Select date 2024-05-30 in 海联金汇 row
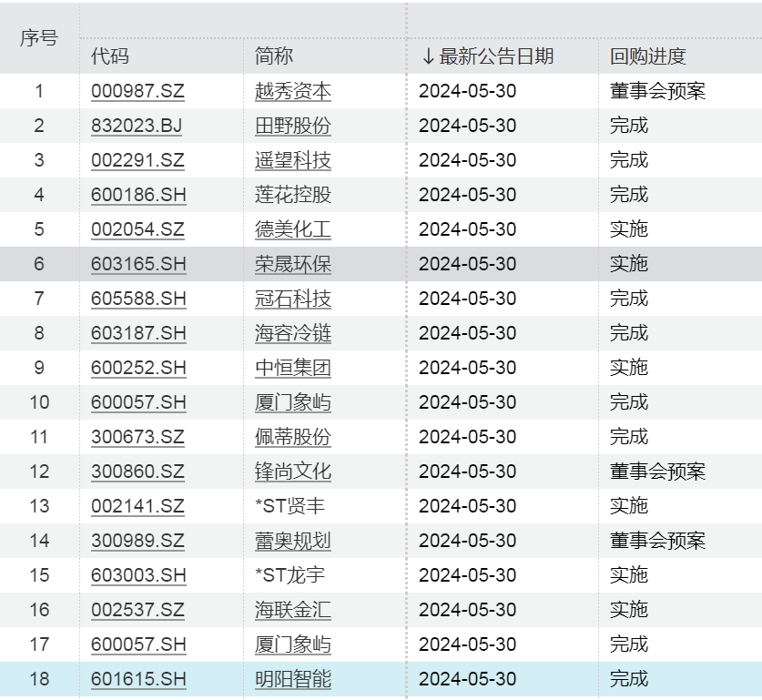This screenshot has width=762, height=700. [468, 610]
